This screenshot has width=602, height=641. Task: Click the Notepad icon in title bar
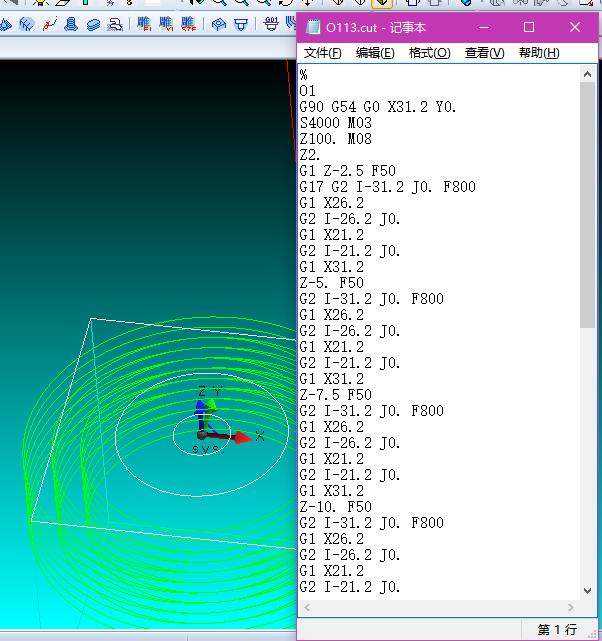pyautogui.click(x=314, y=27)
